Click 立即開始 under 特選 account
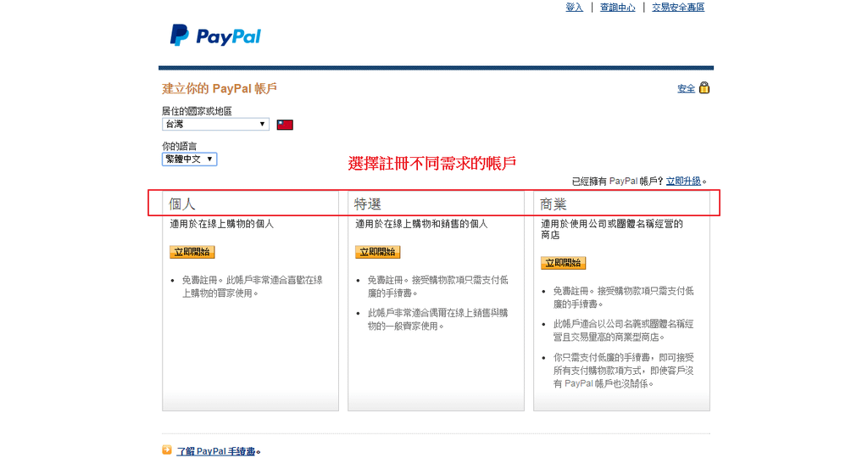The height and width of the screenshot is (469, 868). (377, 252)
